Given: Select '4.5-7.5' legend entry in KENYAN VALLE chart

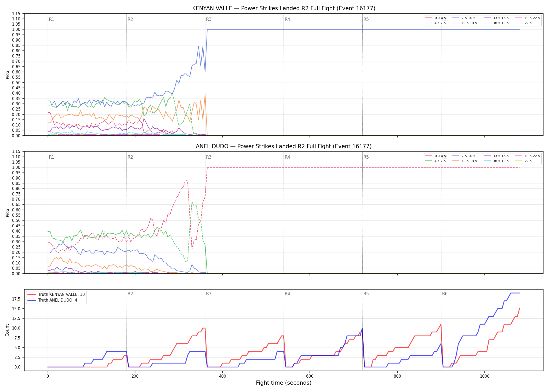Looking at the screenshot, I should (x=436, y=23).
